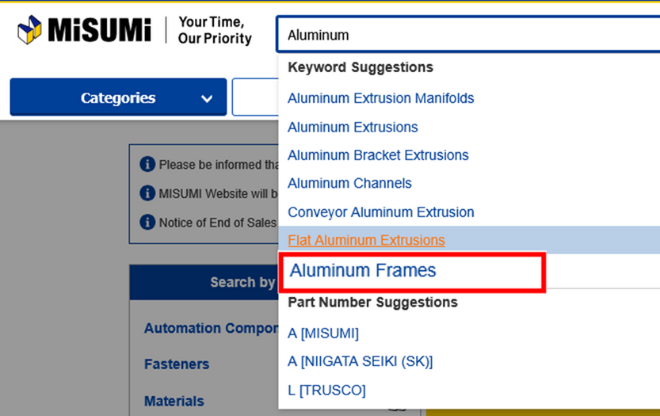Pick 'Aluminum Bracket Extrusions' from suggestions
This screenshot has width=660, height=416.
coord(378,155)
